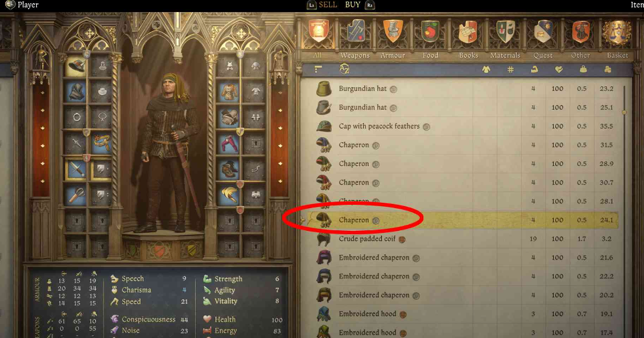Select the Food category shield icon
The height and width of the screenshot is (338, 644).
point(431,31)
